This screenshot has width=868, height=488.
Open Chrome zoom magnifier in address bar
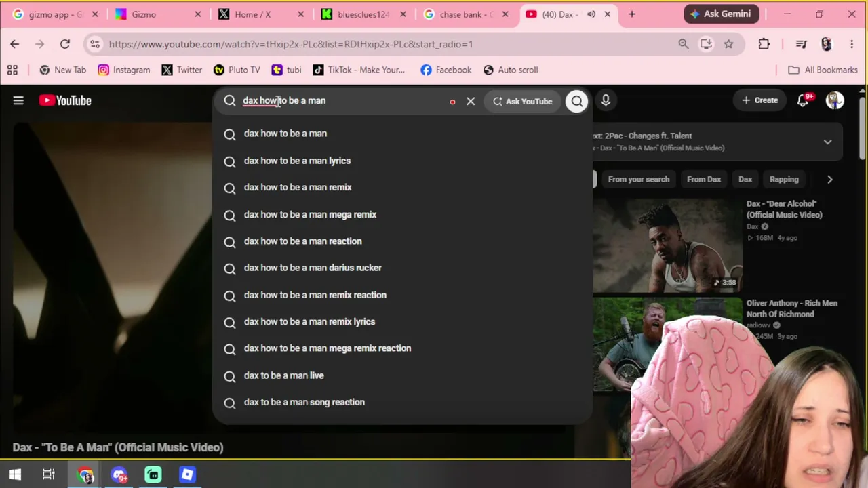(684, 44)
